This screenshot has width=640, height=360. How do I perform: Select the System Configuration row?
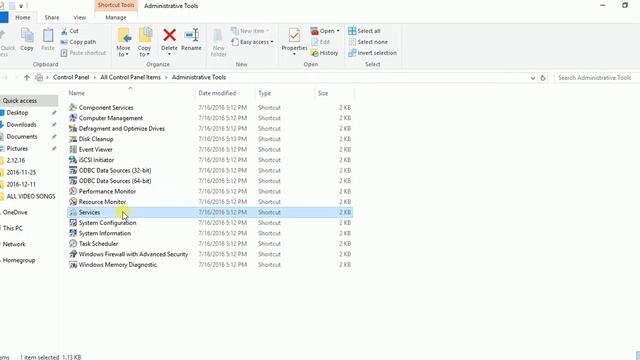pyautogui.click(x=210, y=223)
